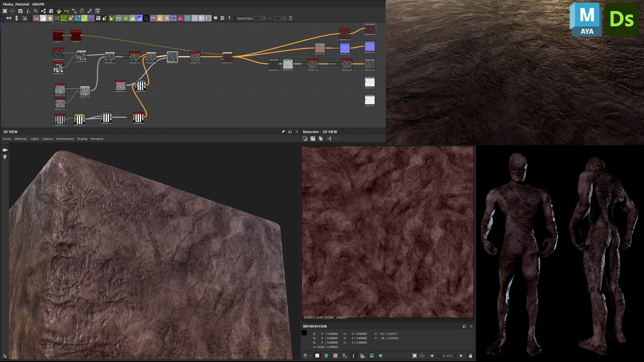Image resolution: width=644 pixels, height=362 pixels.
Task: Click the fit view button in the 2D View bottom bar
Action: [x=414, y=356]
